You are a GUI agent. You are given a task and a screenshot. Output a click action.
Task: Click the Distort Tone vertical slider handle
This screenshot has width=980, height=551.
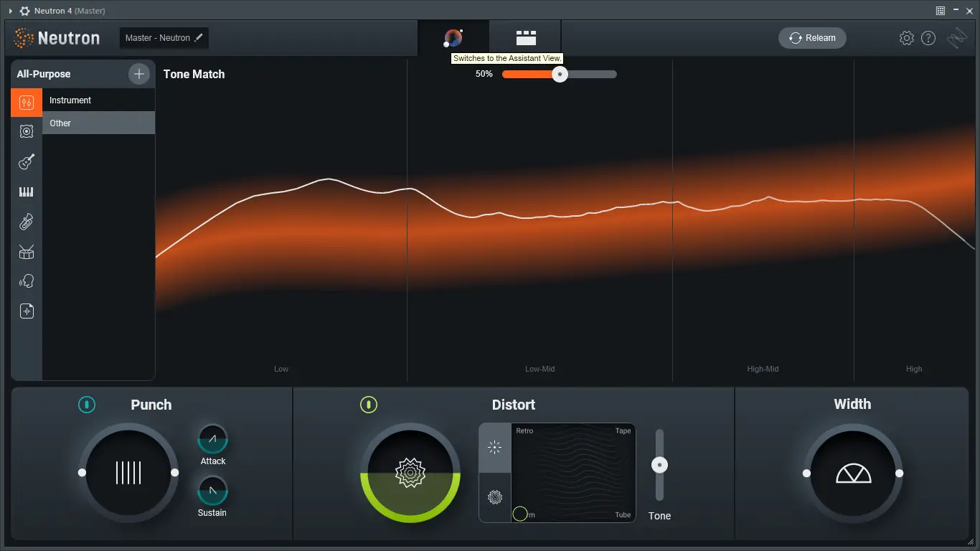pos(659,465)
